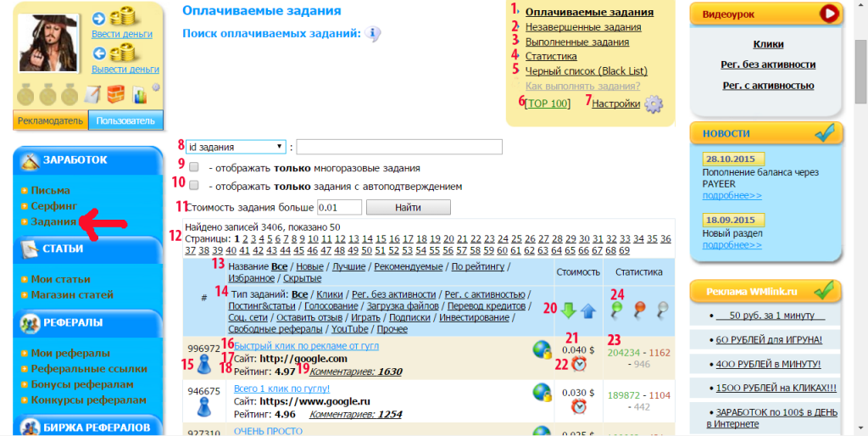
Task: Switch to the Рекламодатель tab
Action: (x=50, y=120)
